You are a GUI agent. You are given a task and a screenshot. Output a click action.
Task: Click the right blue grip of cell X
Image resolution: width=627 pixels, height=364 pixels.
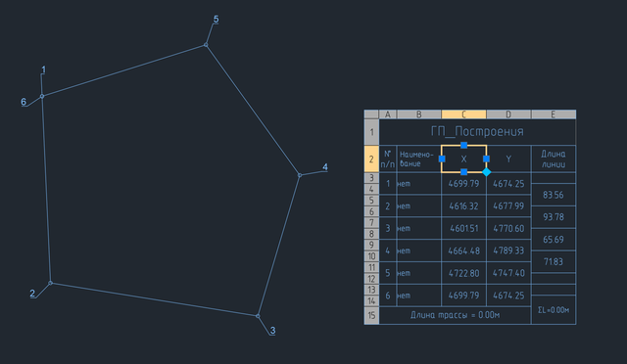tap(486, 159)
